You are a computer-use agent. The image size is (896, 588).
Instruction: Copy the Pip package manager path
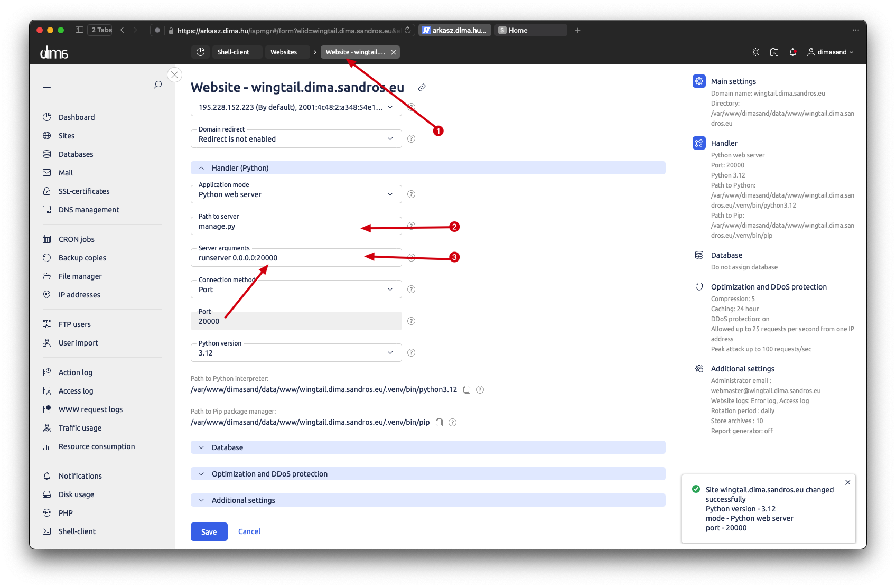439,423
